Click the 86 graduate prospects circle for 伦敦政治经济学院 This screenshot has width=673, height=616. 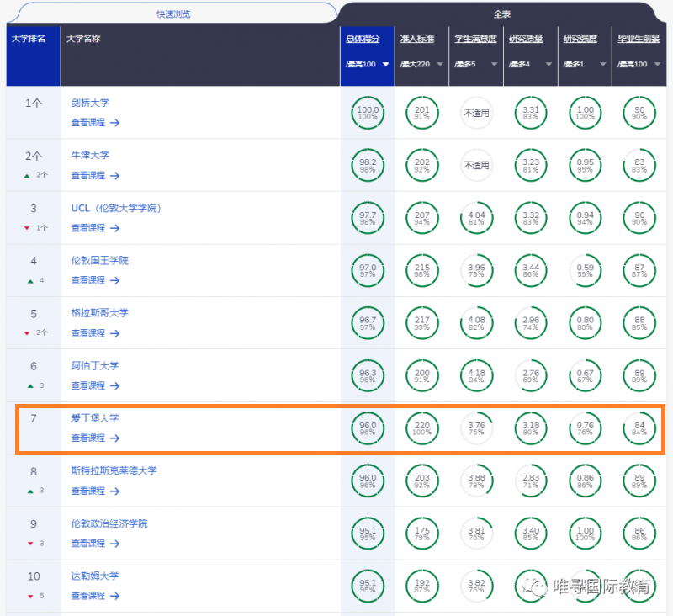tap(639, 534)
